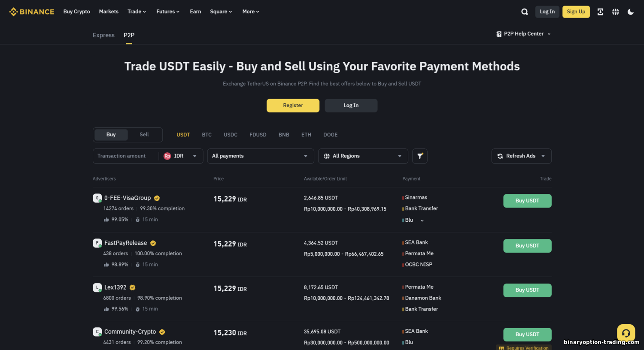Click Lex1392 avatar icon
Image resolution: width=644 pixels, height=350 pixels.
(x=97, y=287)
